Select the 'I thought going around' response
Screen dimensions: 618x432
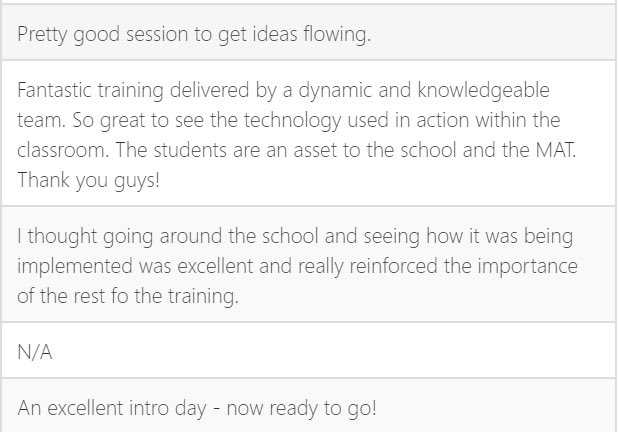pos(309,264)
